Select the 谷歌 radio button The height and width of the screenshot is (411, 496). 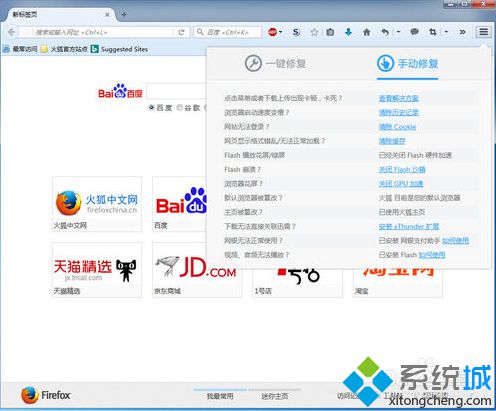pos(180,107)
